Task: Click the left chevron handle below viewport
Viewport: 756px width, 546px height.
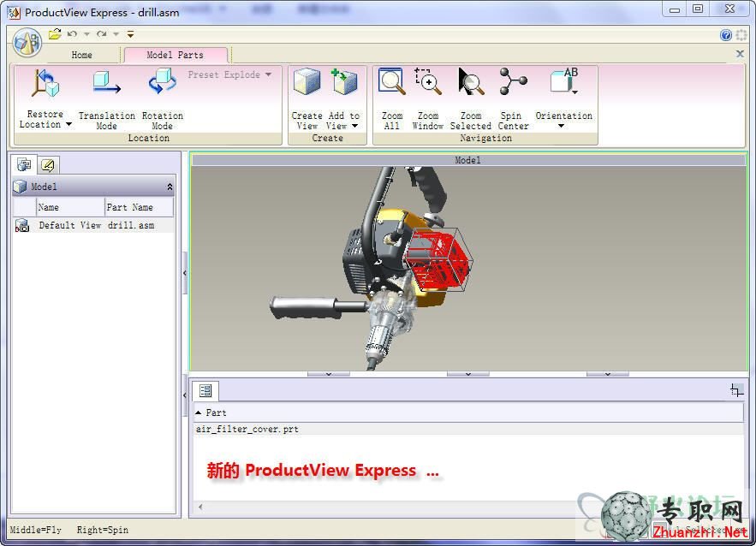Action: [x=329, y=374]
